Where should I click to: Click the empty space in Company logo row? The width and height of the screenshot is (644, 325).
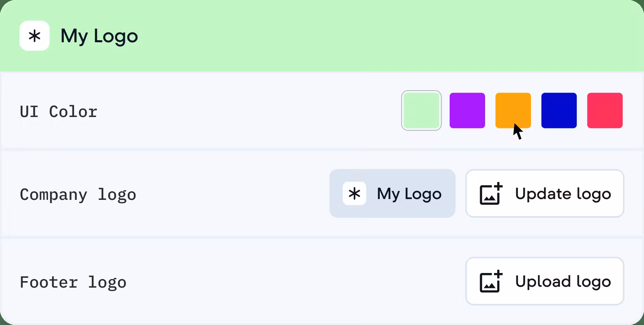click(232, 195)
